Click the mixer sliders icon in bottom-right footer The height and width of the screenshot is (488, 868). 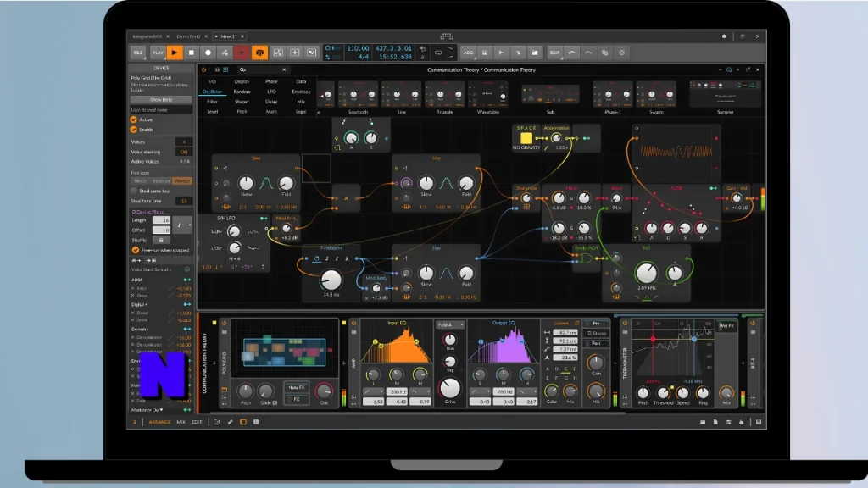728,422
